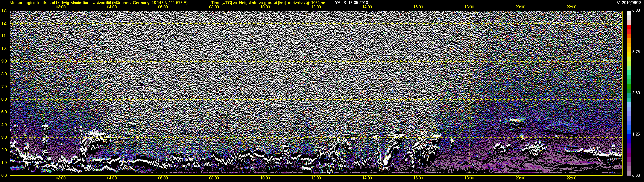Click the 04:00 label on the upper time axis
Image resolution: width=644 pixels, height=182 pixels.
(x=112, y=7)
